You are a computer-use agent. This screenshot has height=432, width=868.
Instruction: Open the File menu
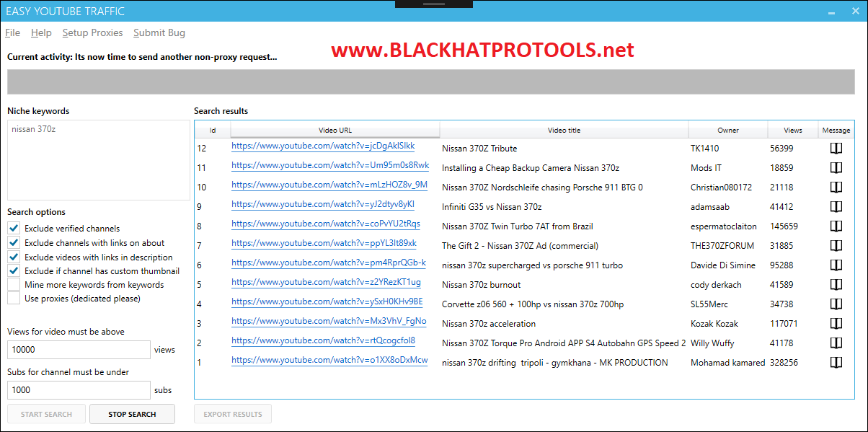pos(12,32)
